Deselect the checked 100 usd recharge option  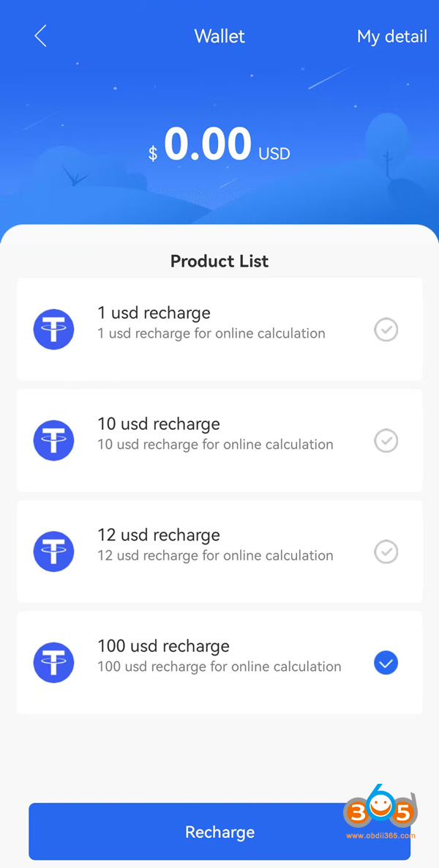[386, 663]
